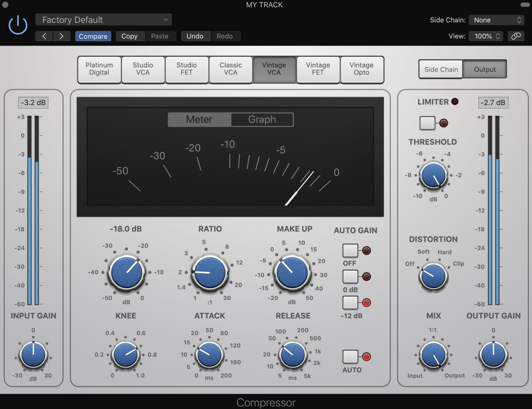The width and height of the screenshot is (532, 409).
Task: Switch the meter display to Graph
Action: (262, 119)
